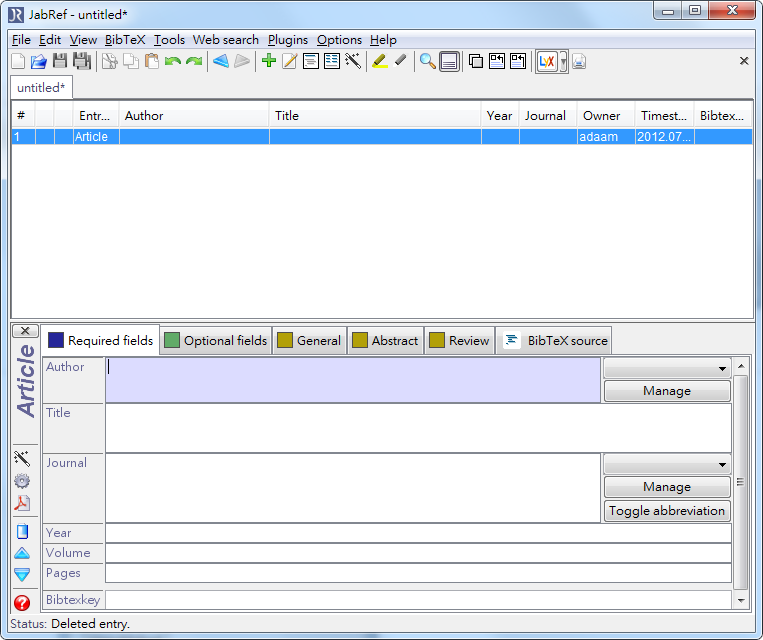Image resolution: width=763 pixels, height=640 pixels.
Task: Click the PDF icon in entry editor sidebar
Action: pyautogui.click(x=22, y=503)
